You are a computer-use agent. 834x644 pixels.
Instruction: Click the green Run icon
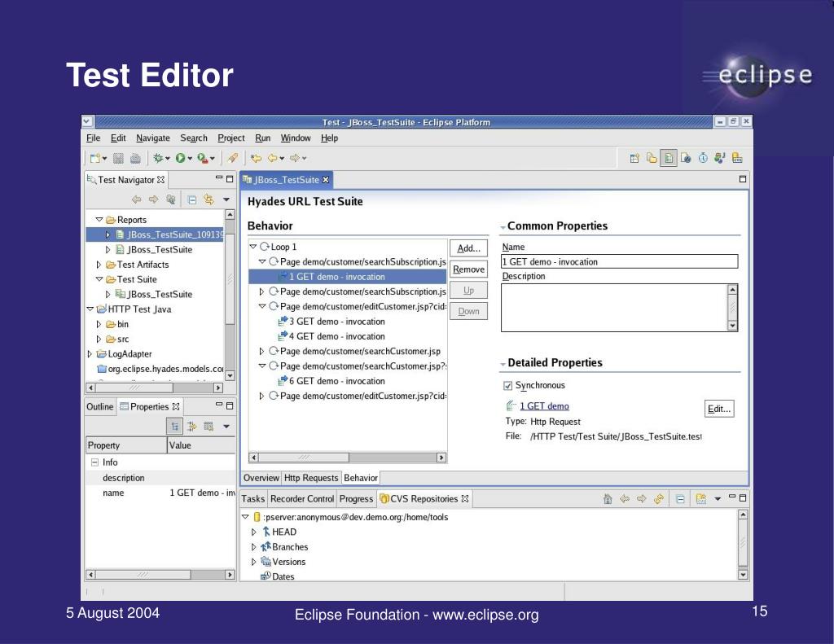point(180,158)
